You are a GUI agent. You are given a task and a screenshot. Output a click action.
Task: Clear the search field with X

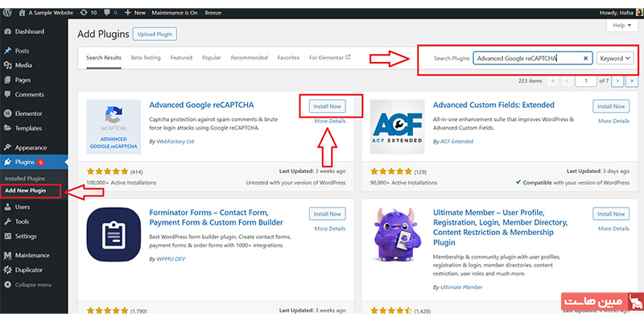tap(586, 58)
